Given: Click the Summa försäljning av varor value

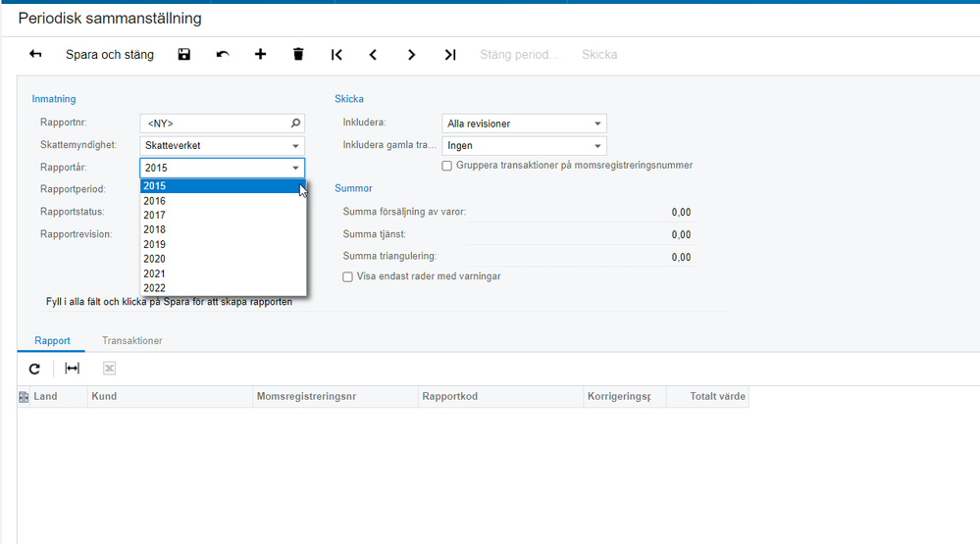Looking at the screenshot, I should pos(681,213).
